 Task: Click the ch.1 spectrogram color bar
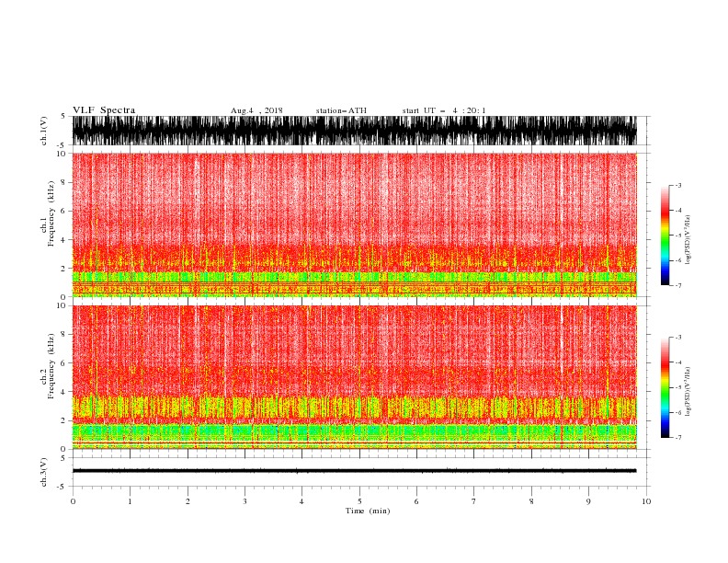[x=665, y=236]
